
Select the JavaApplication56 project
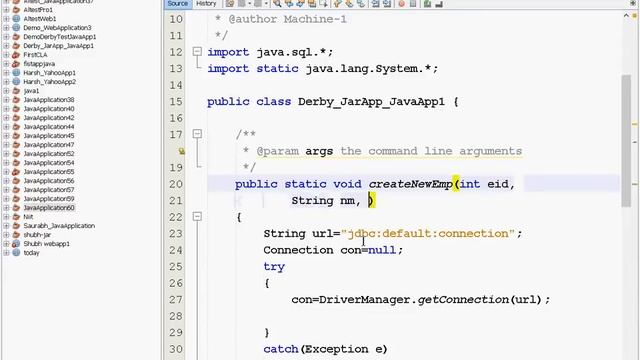[49, 181]
